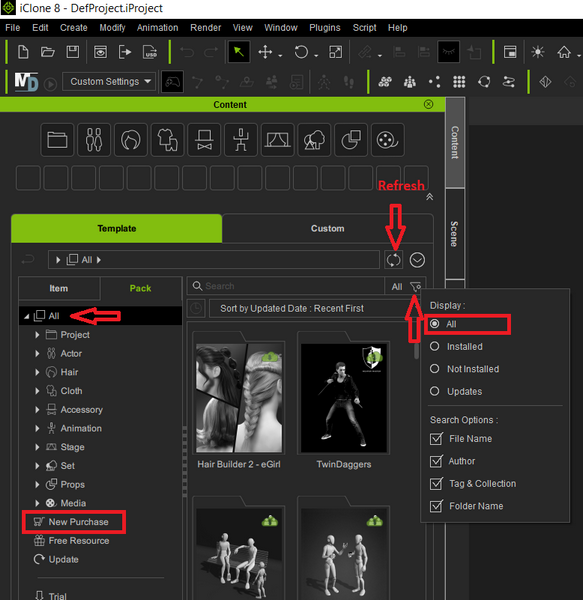The width and height of the screenshot is (583, 600).
Task: Open the Media category film-reel icon
Action: (388, 140)
